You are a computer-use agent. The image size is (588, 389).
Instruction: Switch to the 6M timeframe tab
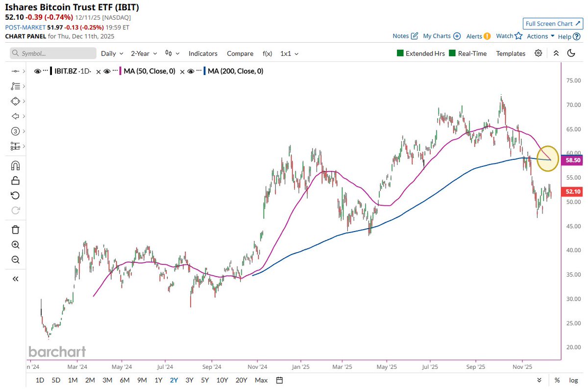click(x=124, y=380)
